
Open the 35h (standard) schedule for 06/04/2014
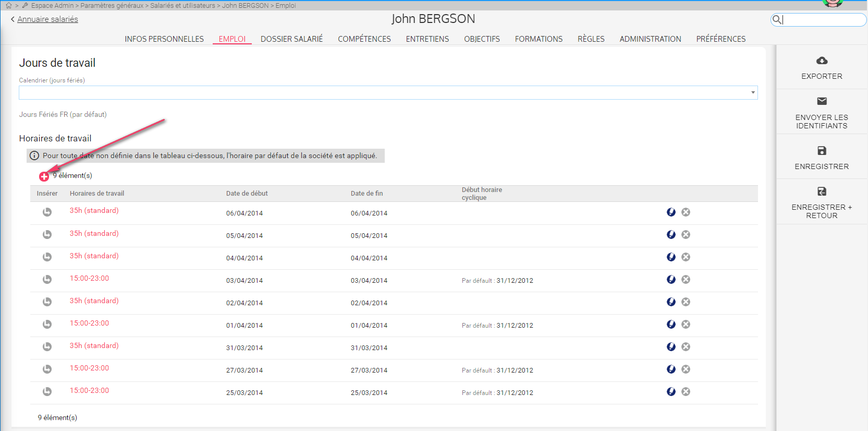[x=94, y=210]
